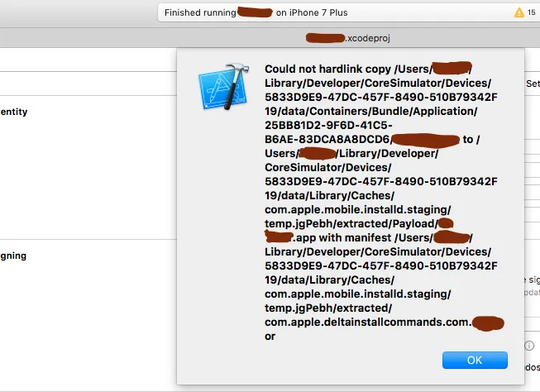Click the redacted app name in the status bar
Viewport: 540px width, 392px height.
(255, 12)
